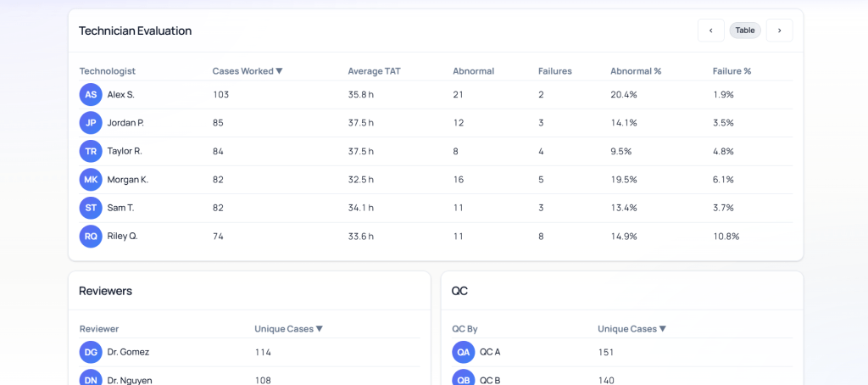This screenshot has width=868, height=385.
Task: Click the DG avatar for Dr. Gomez
Action: [x=91, y=352]
